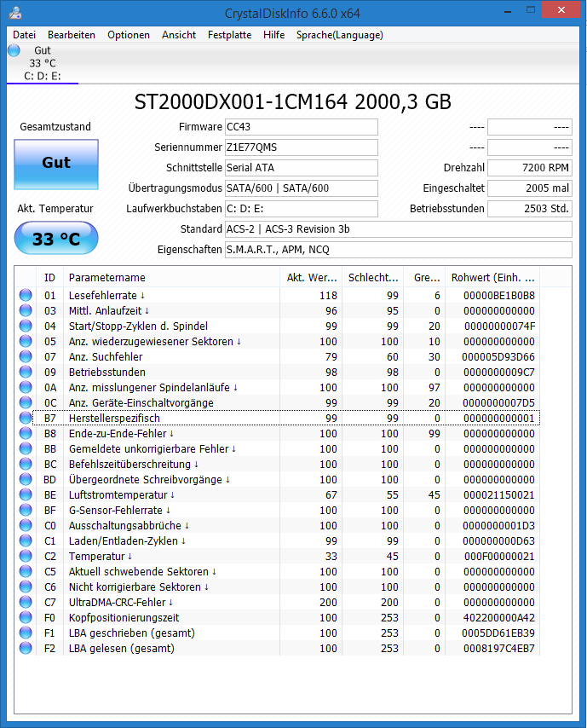The image size is (587, 728).
Task: Click the status orb for Ausschaltungsabbrüche
Action: (x=26, y=525)
